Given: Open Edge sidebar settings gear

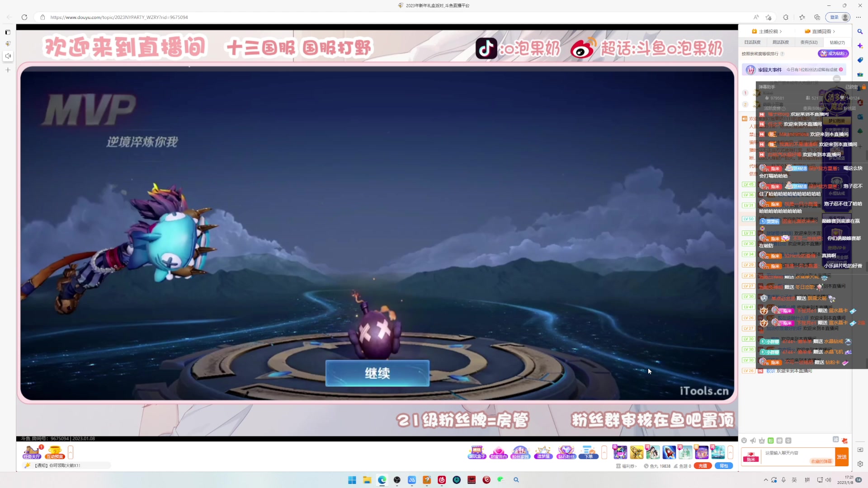Looking at the screenshot, I should click(x=860, y=464).
